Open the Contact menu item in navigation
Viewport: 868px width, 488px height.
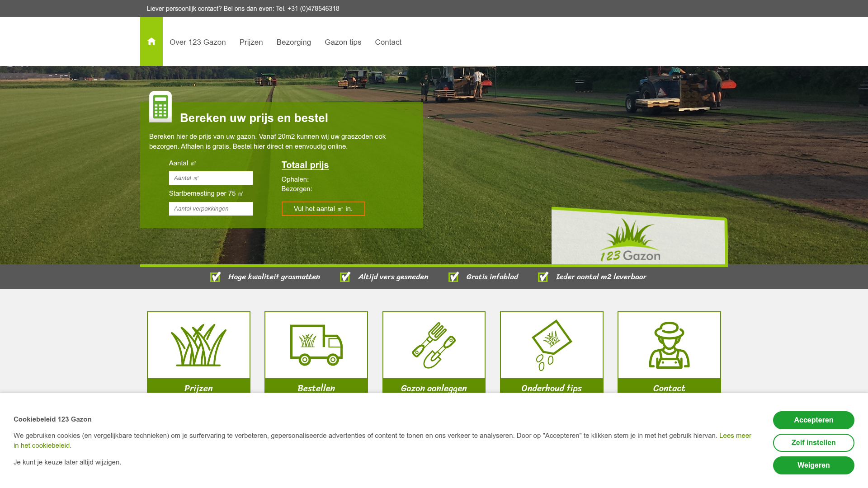click(388, 42)
